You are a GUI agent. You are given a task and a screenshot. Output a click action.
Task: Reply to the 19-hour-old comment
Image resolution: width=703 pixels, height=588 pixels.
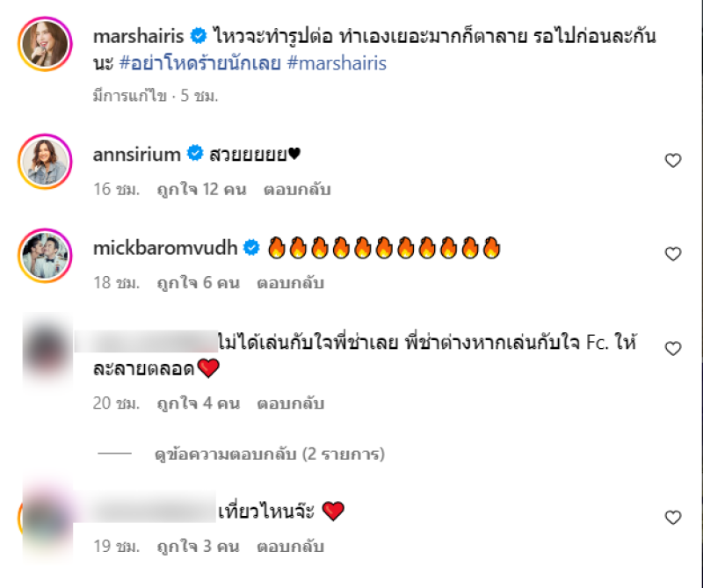290,547
